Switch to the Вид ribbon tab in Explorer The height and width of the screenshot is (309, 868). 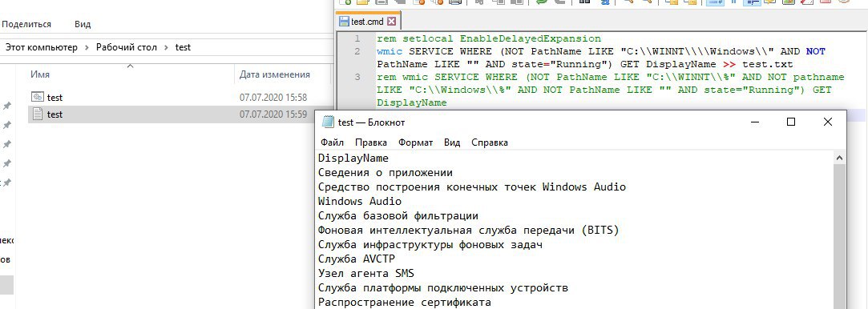pos(83,24)
